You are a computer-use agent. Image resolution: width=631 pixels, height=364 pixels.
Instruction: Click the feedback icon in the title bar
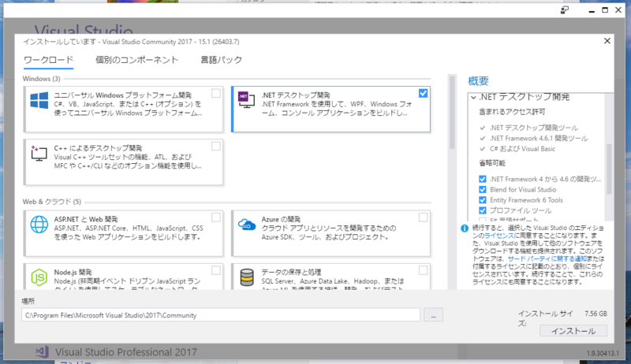coord(565,10)
